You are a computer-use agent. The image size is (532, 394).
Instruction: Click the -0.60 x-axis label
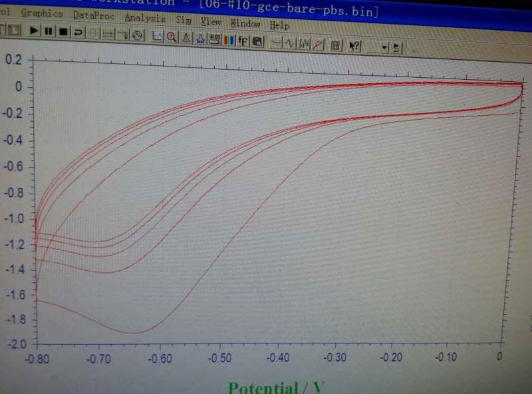[160, 358]
